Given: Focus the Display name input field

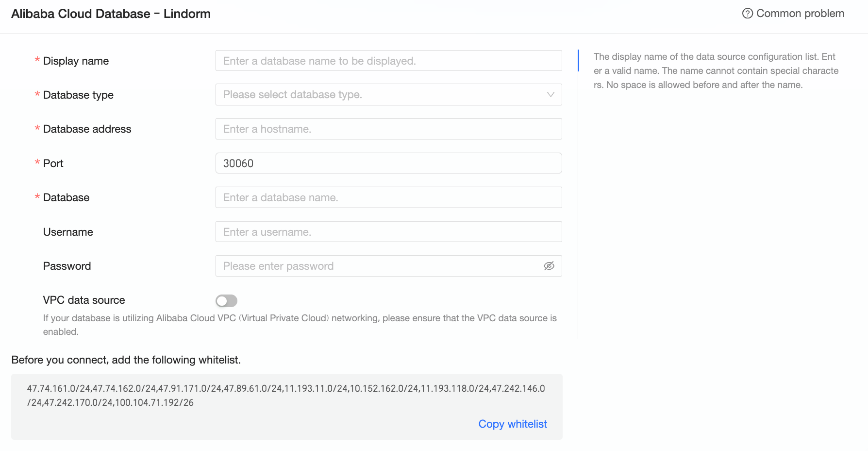Looking at the screenshot, I should [x=388, y=61].
